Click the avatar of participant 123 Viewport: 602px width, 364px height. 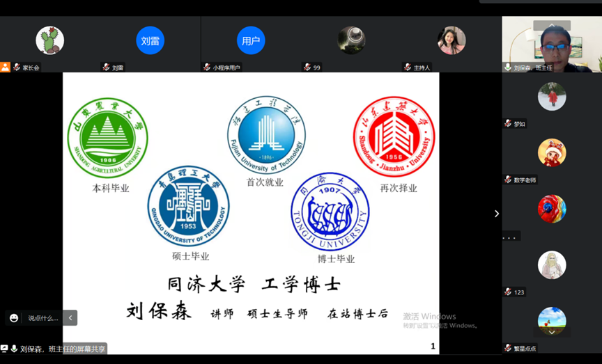pos(552,265)
